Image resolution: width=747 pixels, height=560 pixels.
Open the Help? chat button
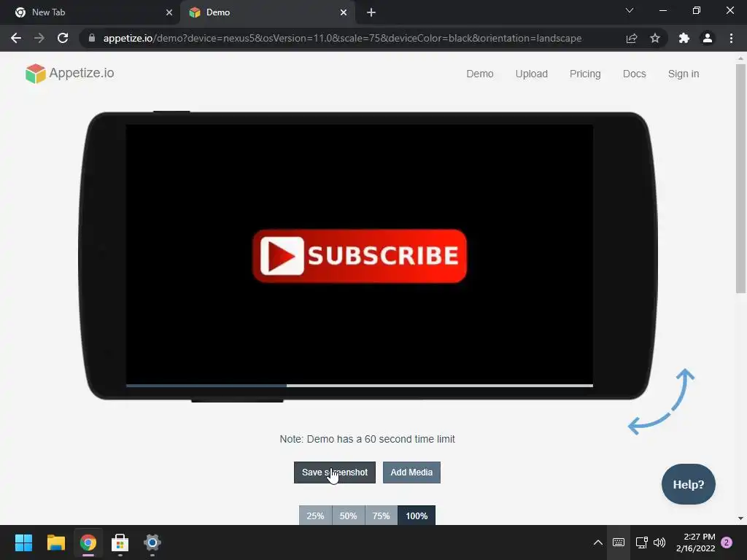click(x=689, y=484)
